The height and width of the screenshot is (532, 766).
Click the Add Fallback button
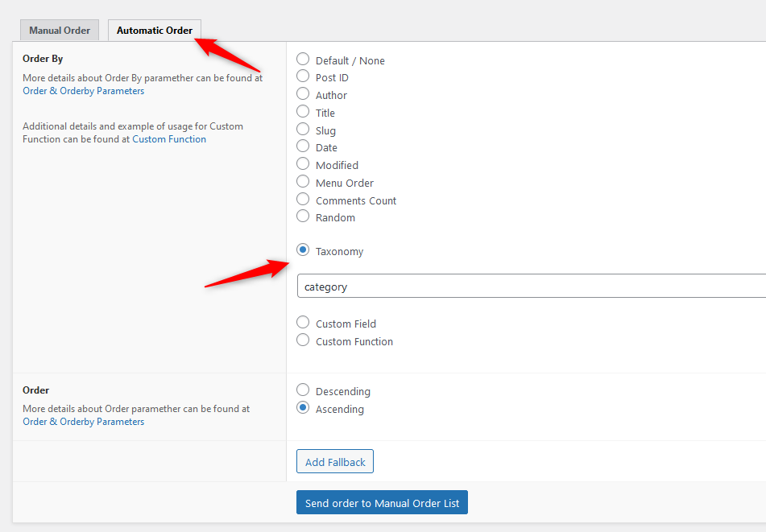(335, 462)
